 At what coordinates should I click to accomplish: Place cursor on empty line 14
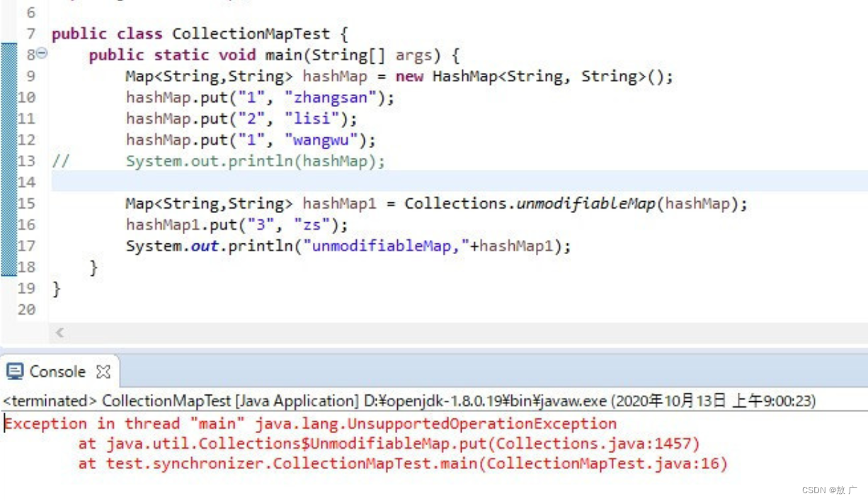(x=459, y=182)
